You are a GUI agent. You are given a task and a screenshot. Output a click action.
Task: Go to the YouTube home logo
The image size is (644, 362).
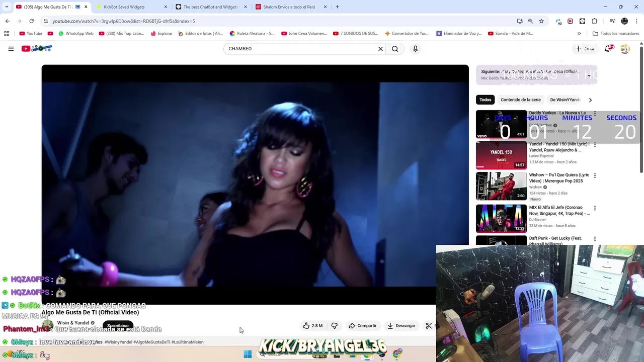click(x=37, y=48)
